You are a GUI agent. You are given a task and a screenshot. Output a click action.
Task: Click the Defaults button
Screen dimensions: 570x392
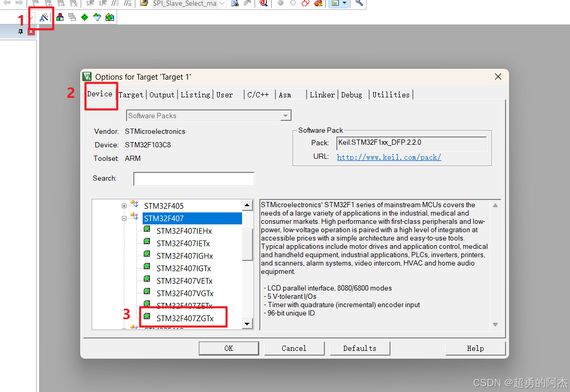(x=360, y=348)
